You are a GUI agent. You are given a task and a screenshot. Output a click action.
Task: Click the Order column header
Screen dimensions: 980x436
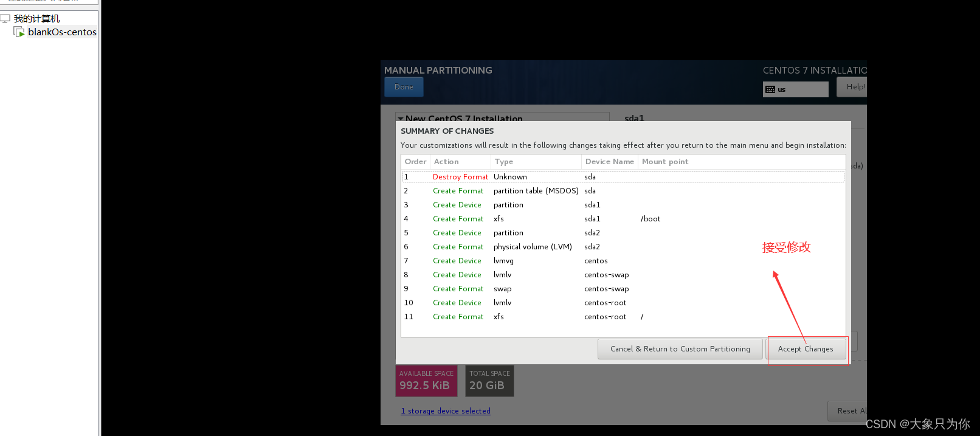click(415, 162)
